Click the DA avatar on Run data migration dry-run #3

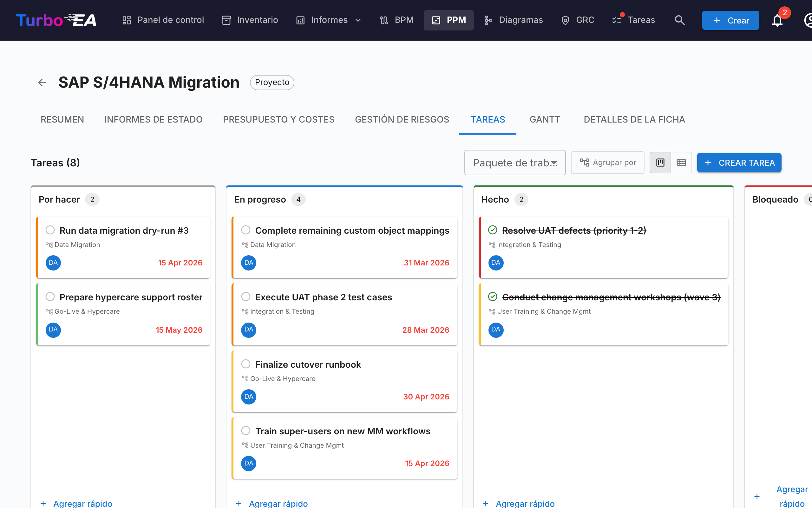53,262
